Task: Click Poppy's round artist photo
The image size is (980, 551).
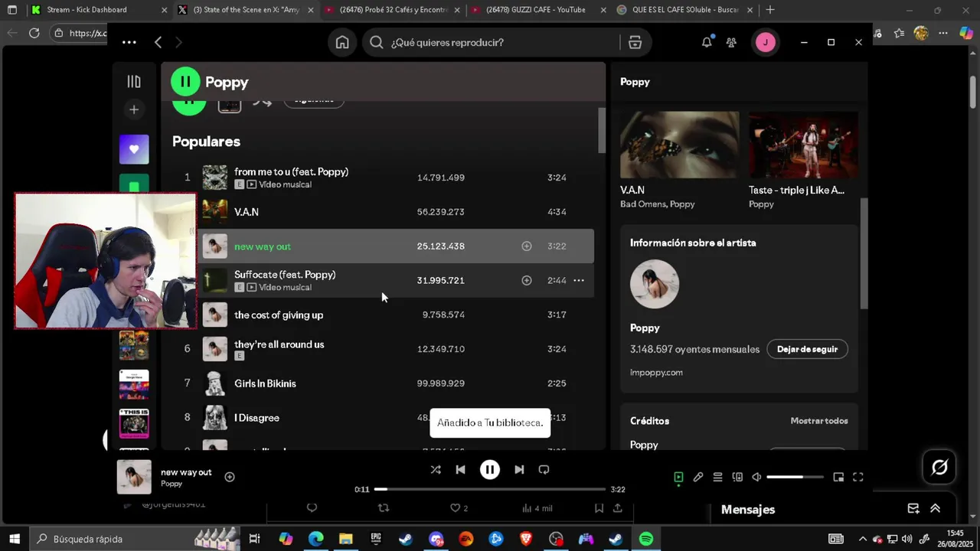Action: [655, 284]
